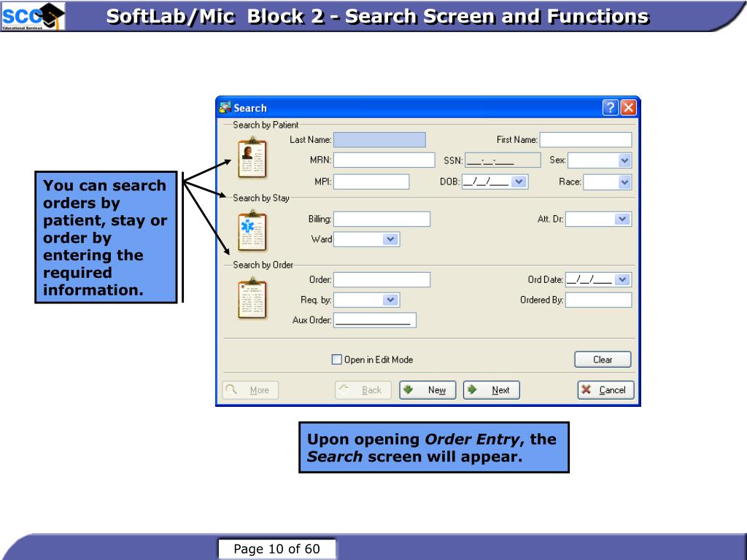Image resolution: width=747 pixels, height=560 pixels.
Task: Cancel the search dialog
Action: 605,390
